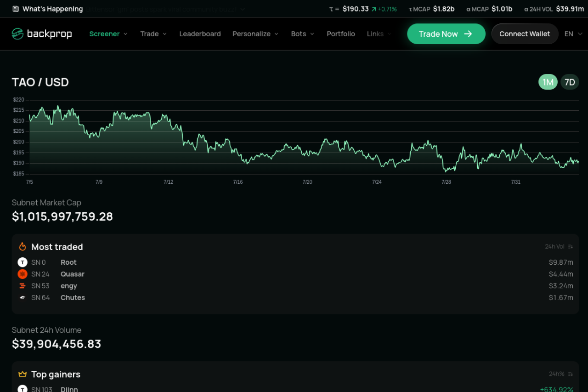The image size is (588, 392).
Task: Click the 7/28 date on chart axis
Action: [446, 182]
